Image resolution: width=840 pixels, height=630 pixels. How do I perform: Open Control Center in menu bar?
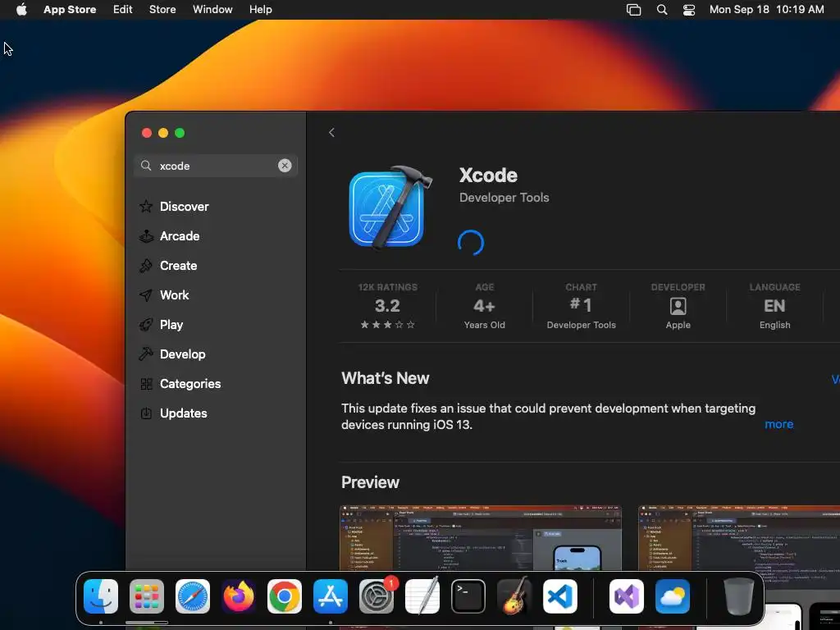689,10
